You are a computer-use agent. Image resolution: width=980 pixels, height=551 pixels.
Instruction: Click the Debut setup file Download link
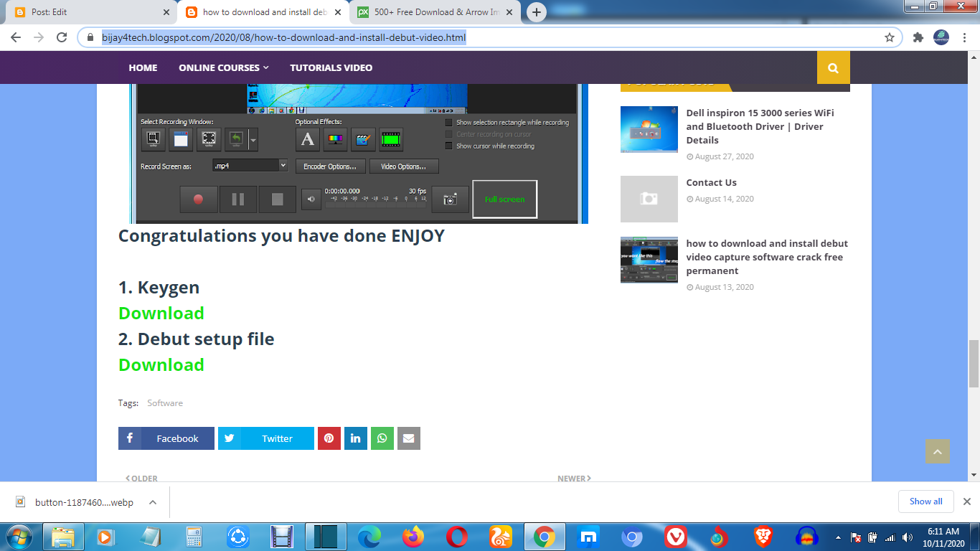click(x=161, y=365)
